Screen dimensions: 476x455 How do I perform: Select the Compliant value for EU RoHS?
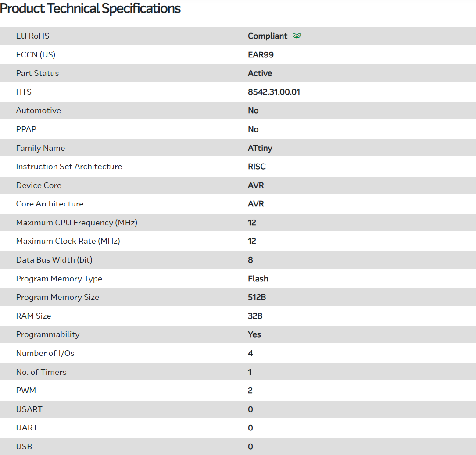pos(268,36)
